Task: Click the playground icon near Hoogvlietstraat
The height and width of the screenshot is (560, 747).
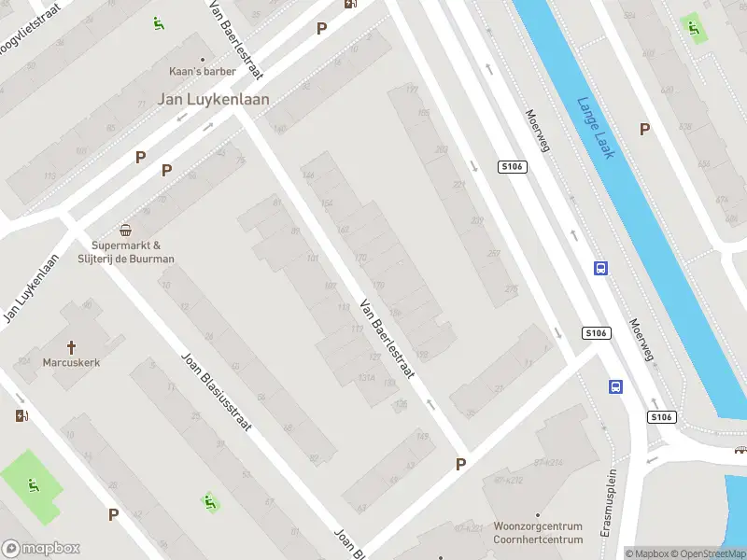Action: pos(159,22)
